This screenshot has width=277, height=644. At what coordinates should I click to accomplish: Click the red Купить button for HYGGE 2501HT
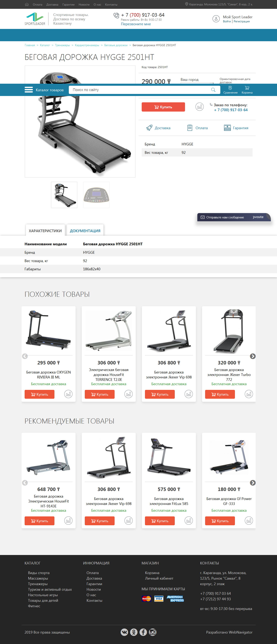coord(163,107)
